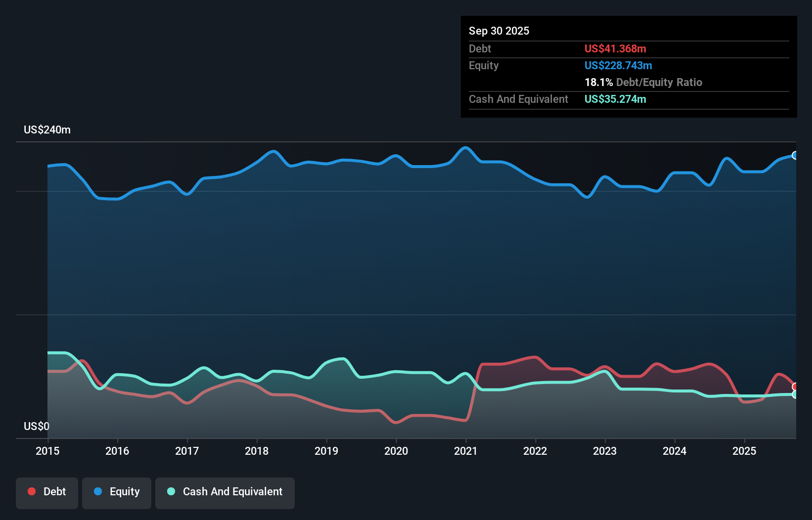Image resolution: width=812 pixels, height=520 pixels.
Task: Click the red debt value US$41.368m in tooltip
Action: [x=615, y=48]
